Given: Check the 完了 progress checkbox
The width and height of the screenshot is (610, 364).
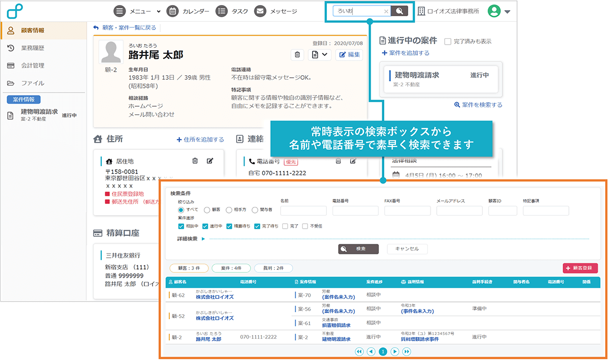Looking at the screenshot, I should point(285,226).
